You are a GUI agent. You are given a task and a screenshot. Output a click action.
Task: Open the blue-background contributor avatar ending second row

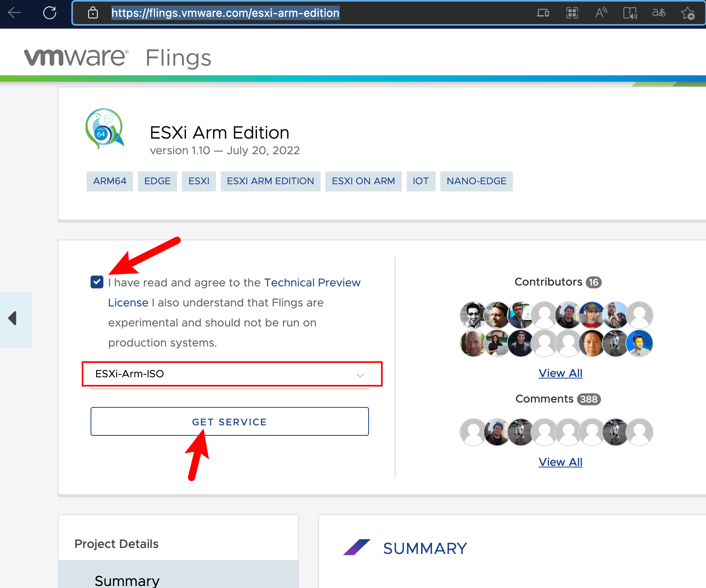(x=639, y=343)
